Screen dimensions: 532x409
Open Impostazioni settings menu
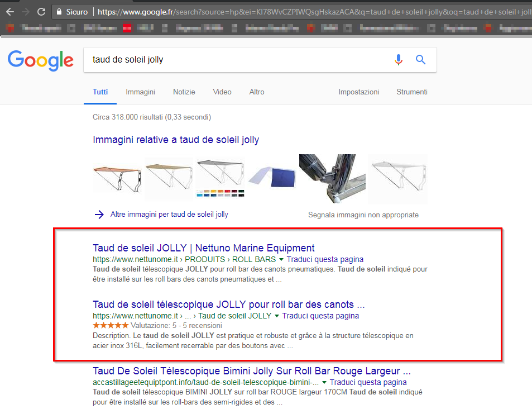point(358,92)
